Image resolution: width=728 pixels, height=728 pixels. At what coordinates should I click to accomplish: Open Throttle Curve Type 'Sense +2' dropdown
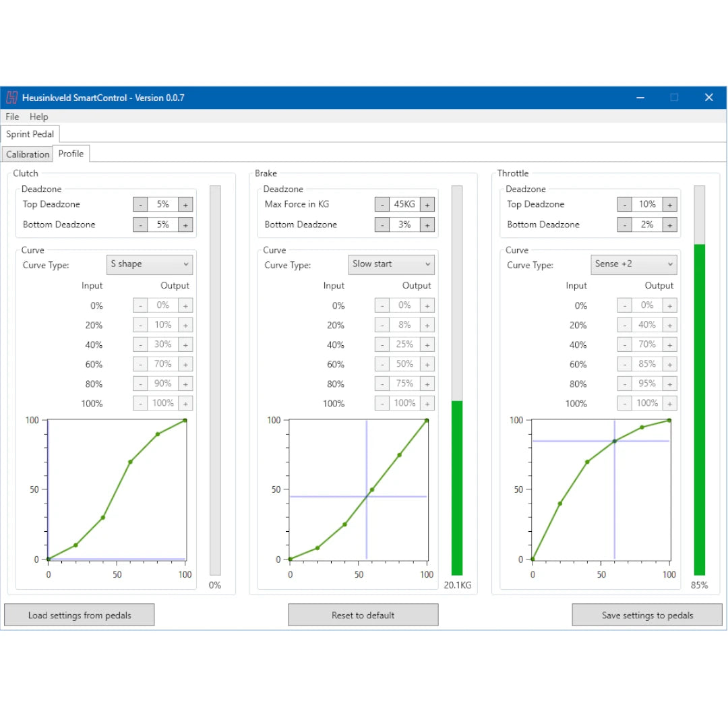[x=634, y=264]
